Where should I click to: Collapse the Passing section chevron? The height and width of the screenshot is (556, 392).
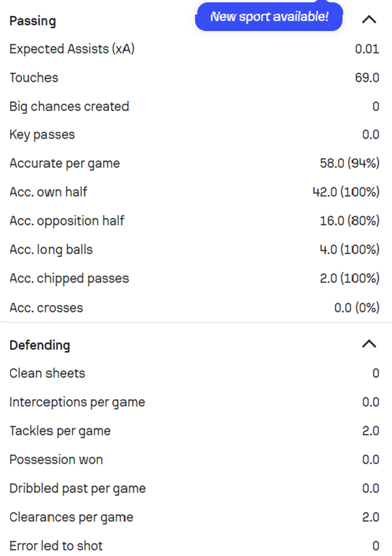[369, 20]
